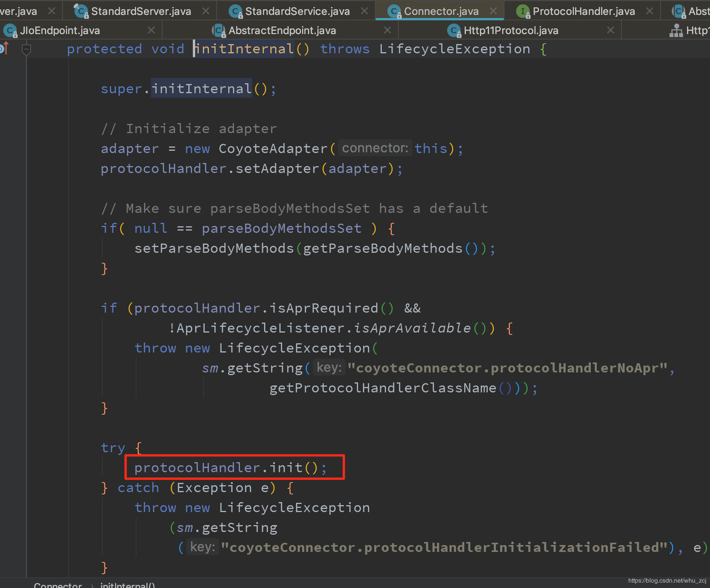
Task: Close the Connector.java tab
Action: coord(493,11)
